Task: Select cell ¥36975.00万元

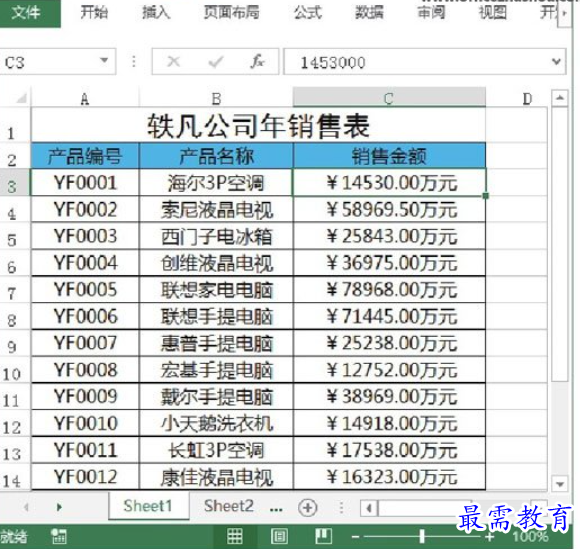Action: (x=389, y=263)
